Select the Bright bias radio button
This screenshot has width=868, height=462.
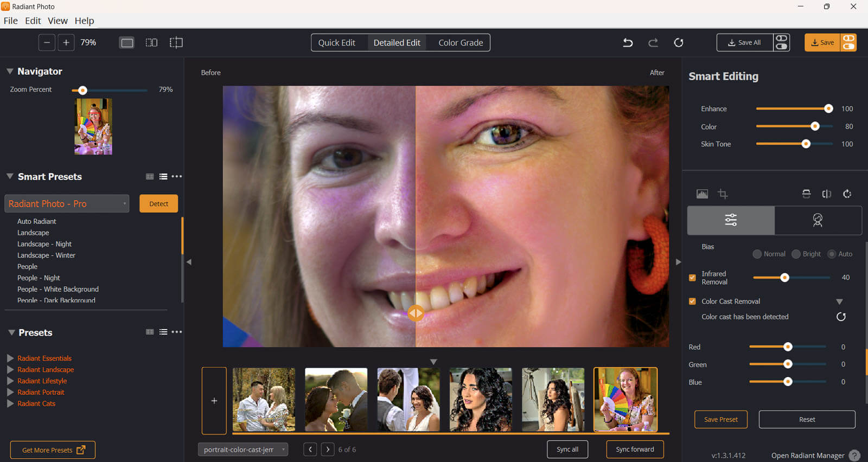pyautogui.click(x=796, y=254)
